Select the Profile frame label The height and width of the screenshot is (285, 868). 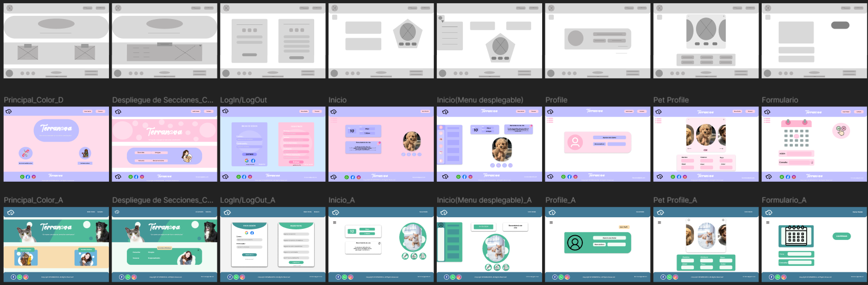tap(556, 100)
